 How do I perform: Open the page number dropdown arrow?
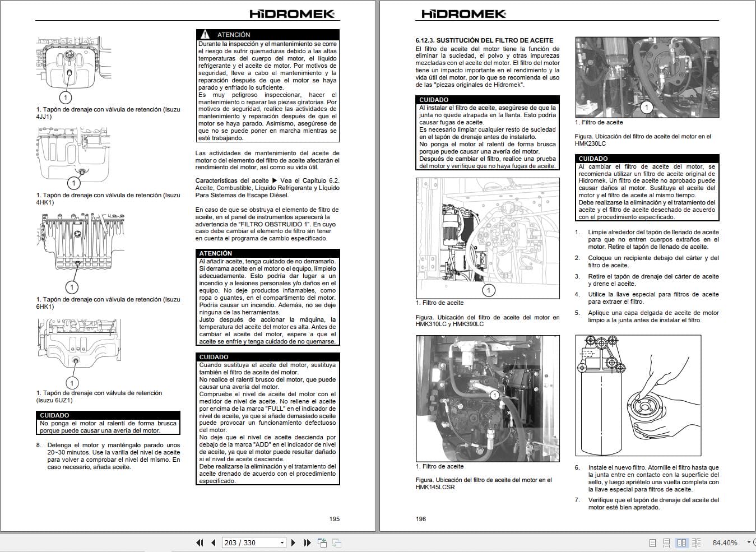coord(282,542)
